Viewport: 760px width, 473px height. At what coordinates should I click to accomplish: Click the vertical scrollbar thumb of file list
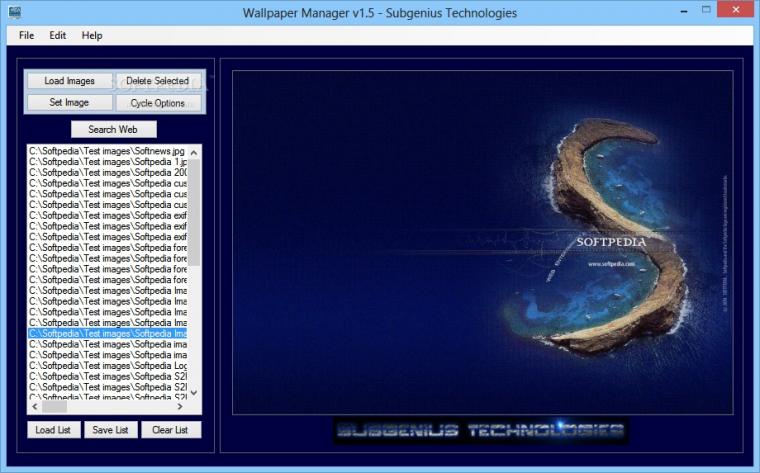194,213
